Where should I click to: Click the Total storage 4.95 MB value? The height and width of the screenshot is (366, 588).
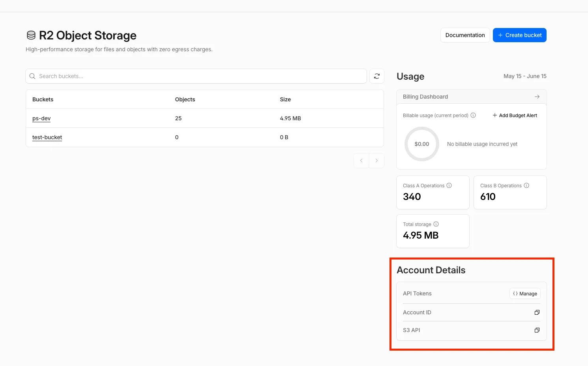(x=421, y=235)
